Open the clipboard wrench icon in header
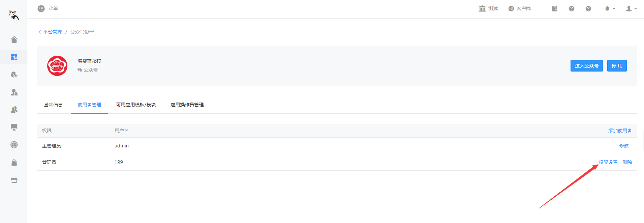The image size is (644, 223). tap(555, 9)
